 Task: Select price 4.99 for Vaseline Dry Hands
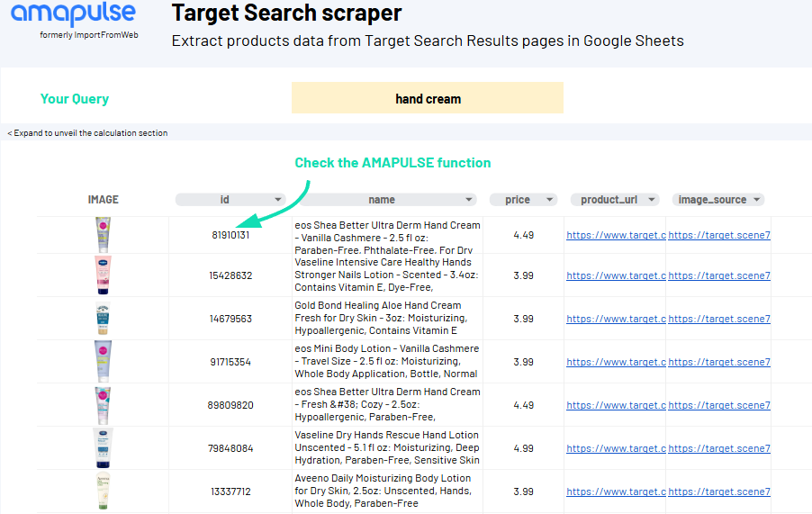tap(524, 448)
